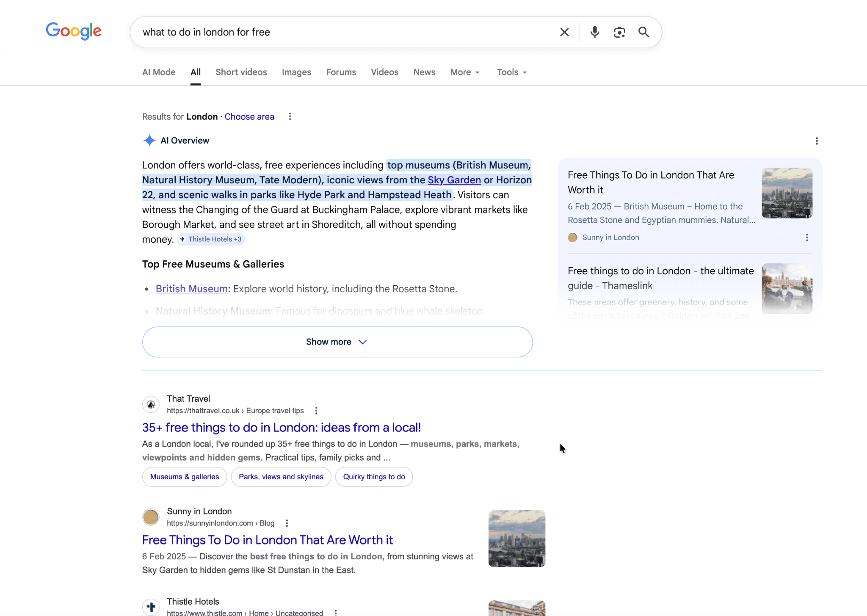
Task: Open the Tools dropdown
Action: pos(511,72)
